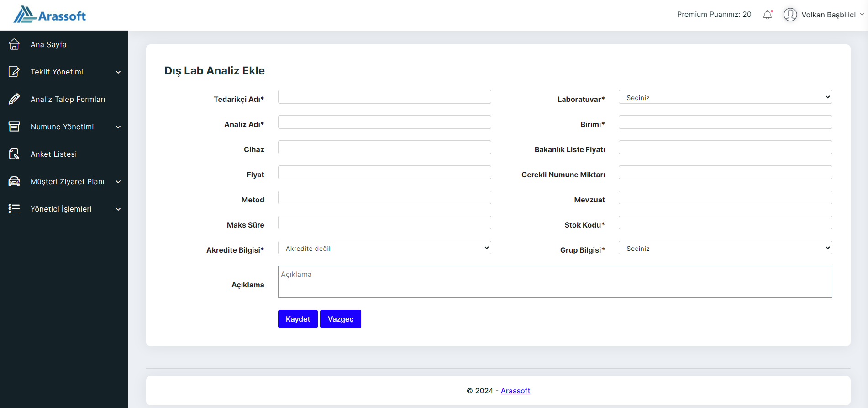Focus the Gerekli Numune Miktarı input field

[x=725, y=172]
